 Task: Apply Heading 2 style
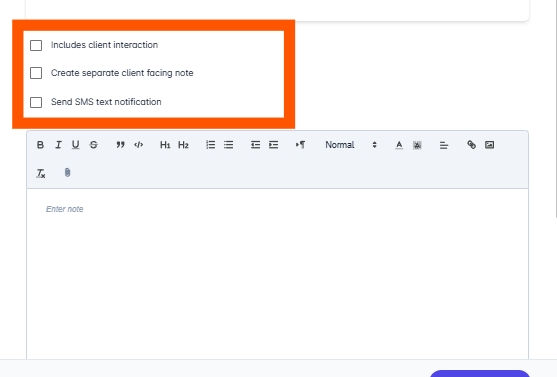click(x=183, y=145)
